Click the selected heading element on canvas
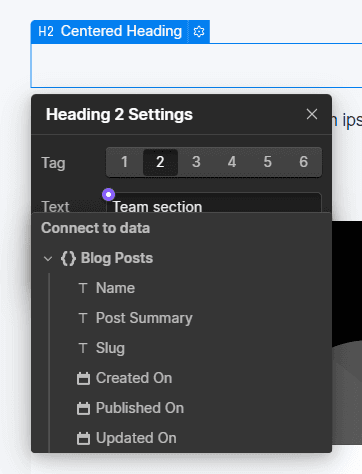This screenshot has height=474, width=362. tap(197, 65)
